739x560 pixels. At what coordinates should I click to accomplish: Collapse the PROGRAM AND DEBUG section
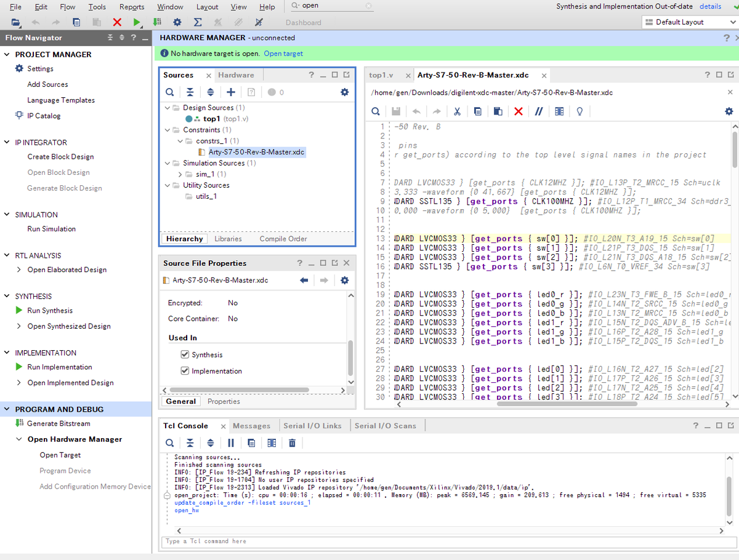point(7,409)
